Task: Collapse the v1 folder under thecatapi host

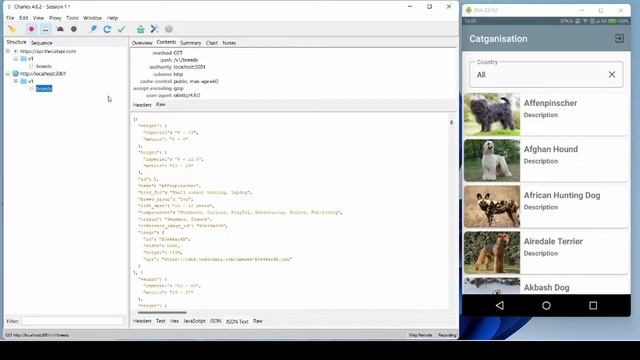Action: click(16, 59)
